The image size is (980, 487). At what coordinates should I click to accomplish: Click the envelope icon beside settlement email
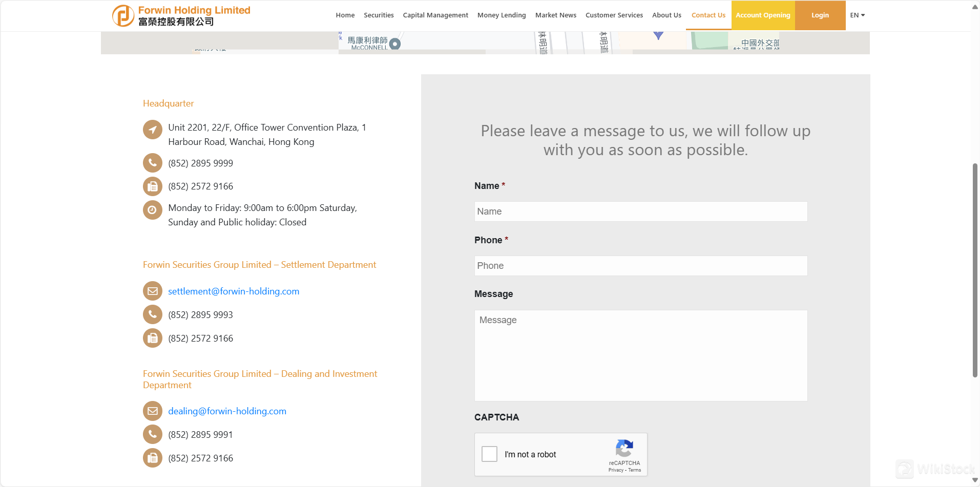tap(152, 290)
